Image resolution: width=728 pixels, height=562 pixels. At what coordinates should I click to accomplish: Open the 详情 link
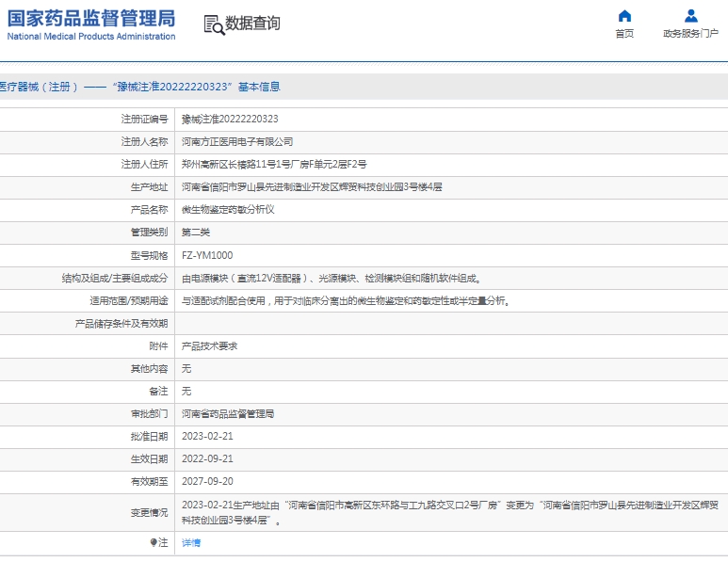(191, 542)
